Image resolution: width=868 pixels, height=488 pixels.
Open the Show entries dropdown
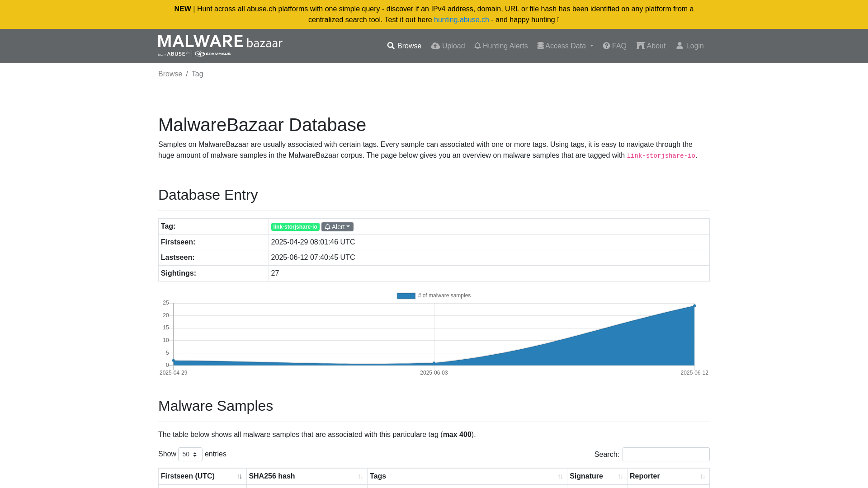click(x=190, y=454)
